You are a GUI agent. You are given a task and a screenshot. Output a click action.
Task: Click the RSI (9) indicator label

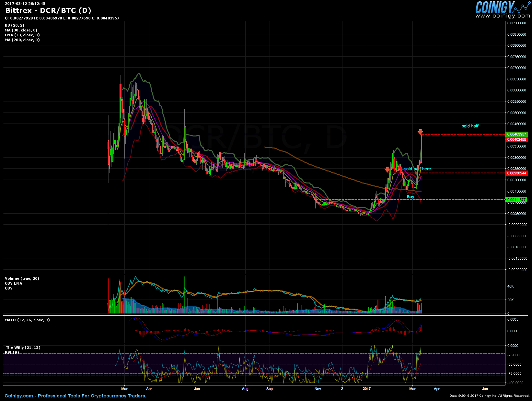click(12, 352)
